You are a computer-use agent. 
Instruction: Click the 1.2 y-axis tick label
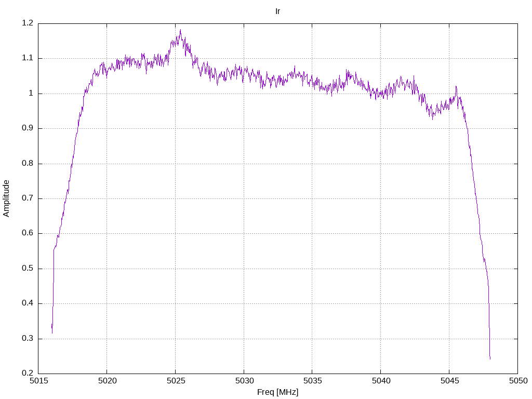coord(28,23)
